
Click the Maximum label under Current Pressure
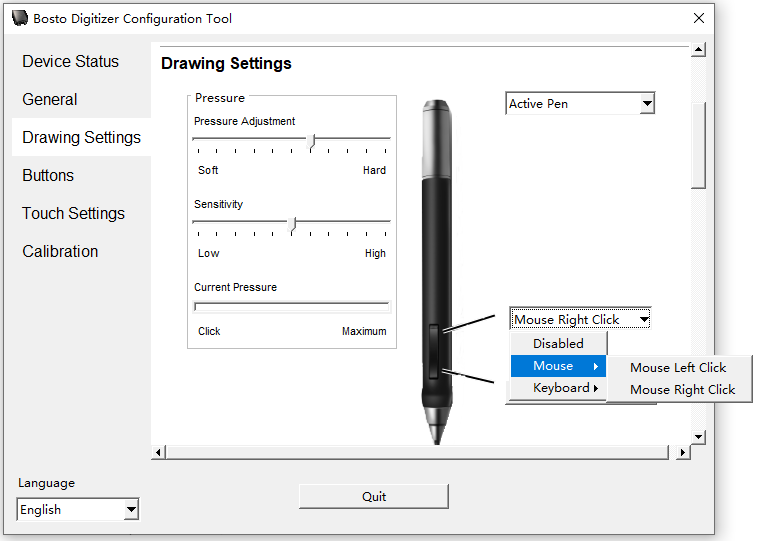(364, 331)
